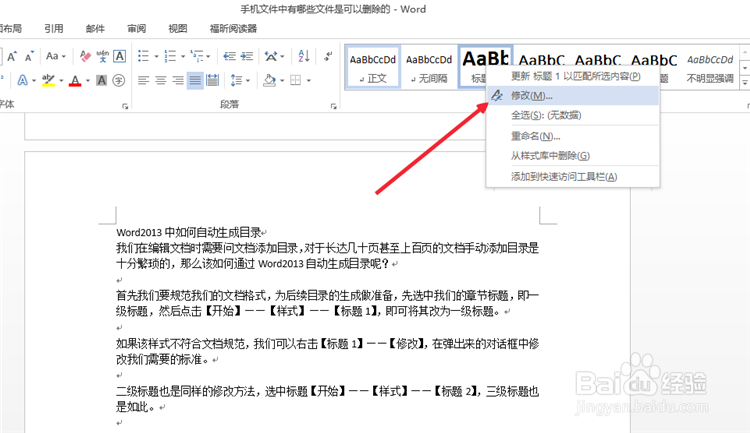Click the Sort A-Z icon

click(x=304, y=56)
